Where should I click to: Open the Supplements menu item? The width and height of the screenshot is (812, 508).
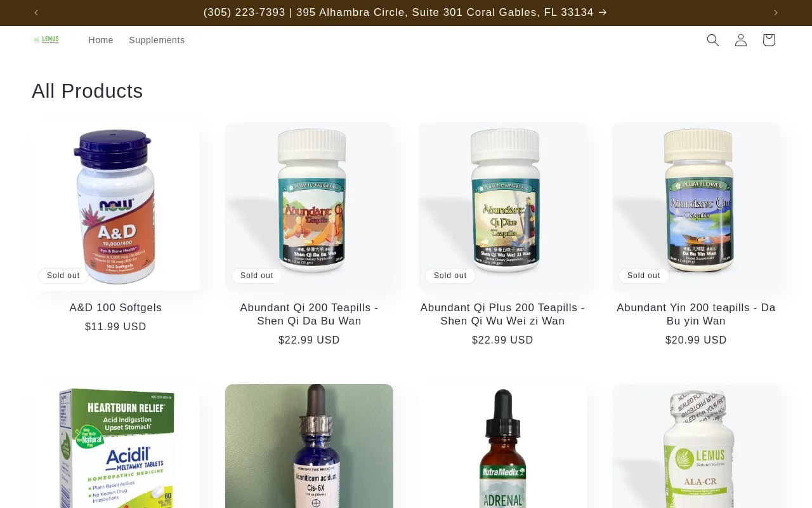[x=157, y=40]
